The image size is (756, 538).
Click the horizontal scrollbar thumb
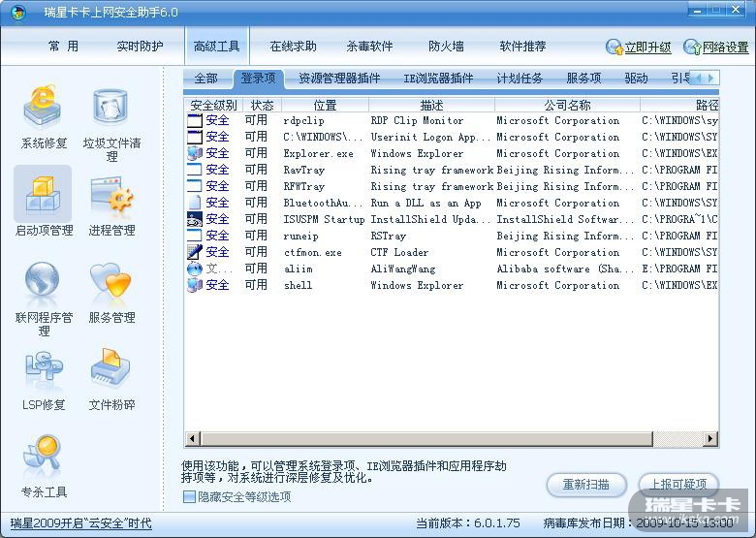click(426, 439)
